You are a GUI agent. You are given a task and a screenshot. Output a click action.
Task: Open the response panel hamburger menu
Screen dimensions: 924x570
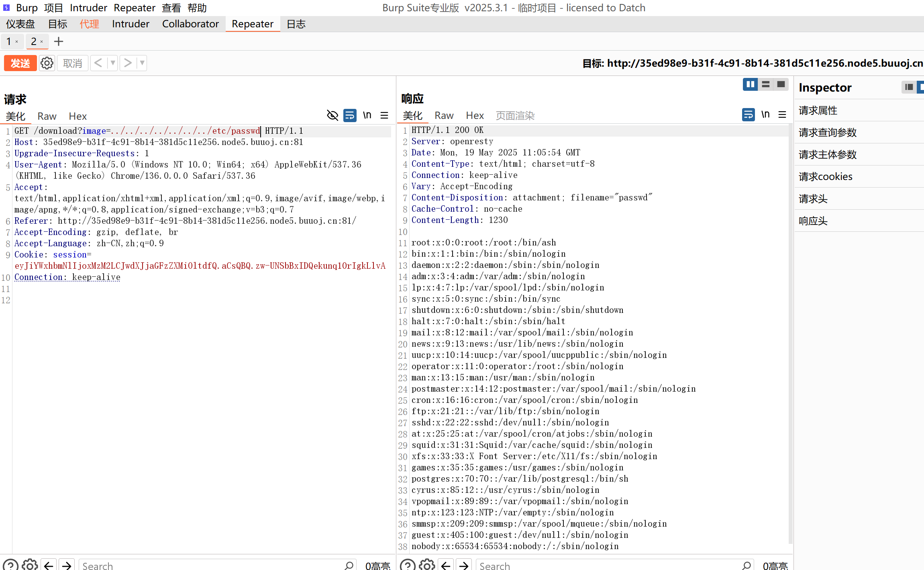pyautogui.click(x=782, y=115)
